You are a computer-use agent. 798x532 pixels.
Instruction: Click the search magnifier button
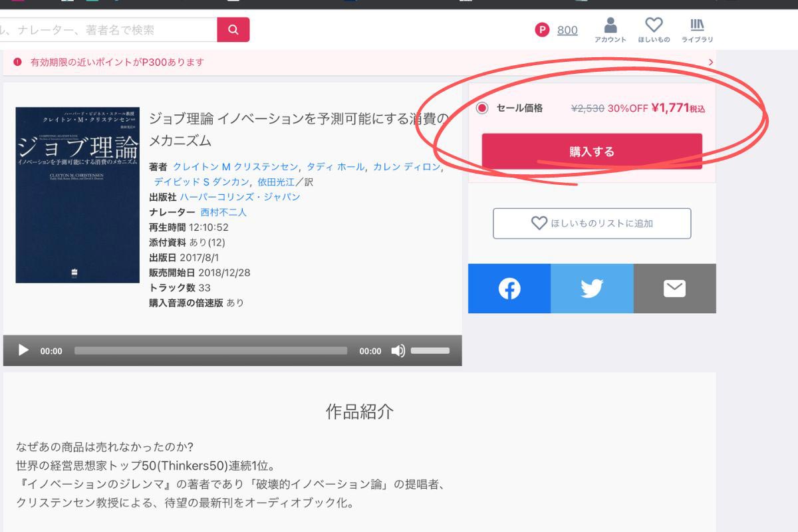point(233,30)
